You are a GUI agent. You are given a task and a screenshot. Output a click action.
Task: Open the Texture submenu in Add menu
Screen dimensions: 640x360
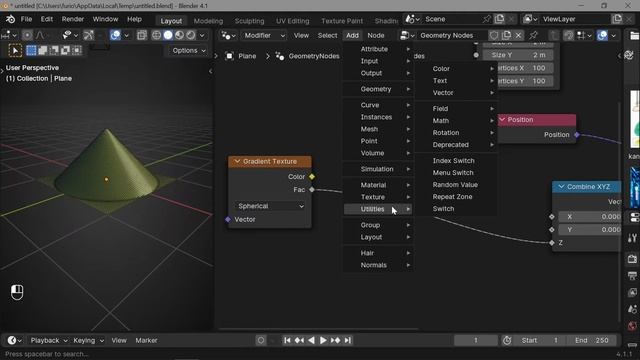[x=378, y=197]
